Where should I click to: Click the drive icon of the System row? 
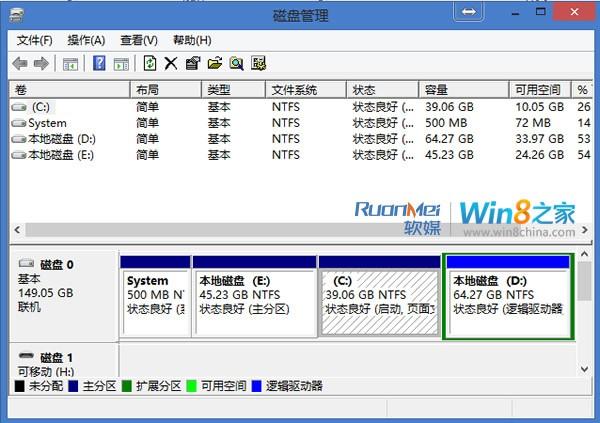pos(19,123)
